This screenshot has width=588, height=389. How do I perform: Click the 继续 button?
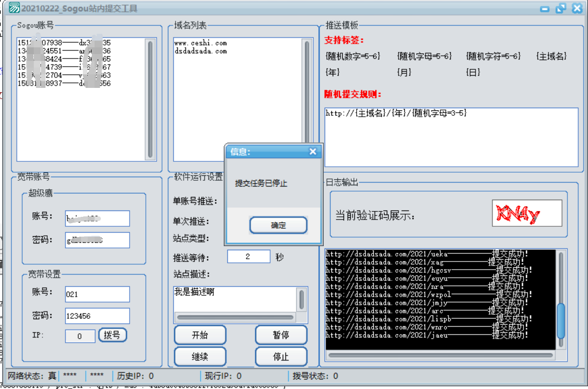pos(200,357)
